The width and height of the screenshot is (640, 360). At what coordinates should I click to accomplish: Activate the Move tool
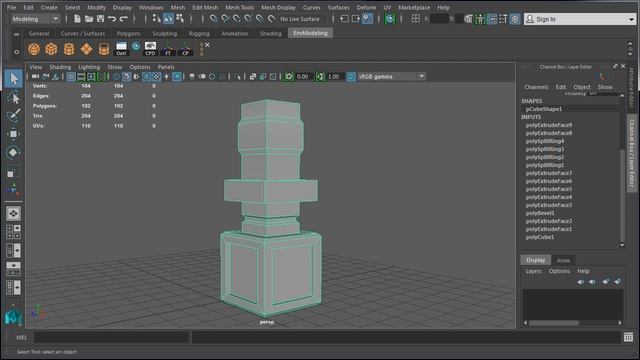[x=13, y=134]
